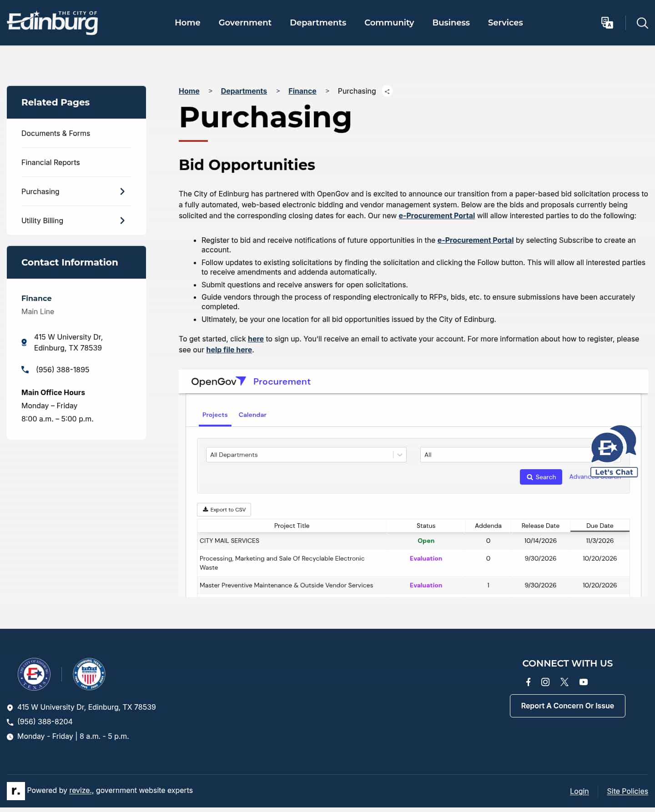
Task: Open the X (Twitter) icon
Action: (x=564, y=682)
